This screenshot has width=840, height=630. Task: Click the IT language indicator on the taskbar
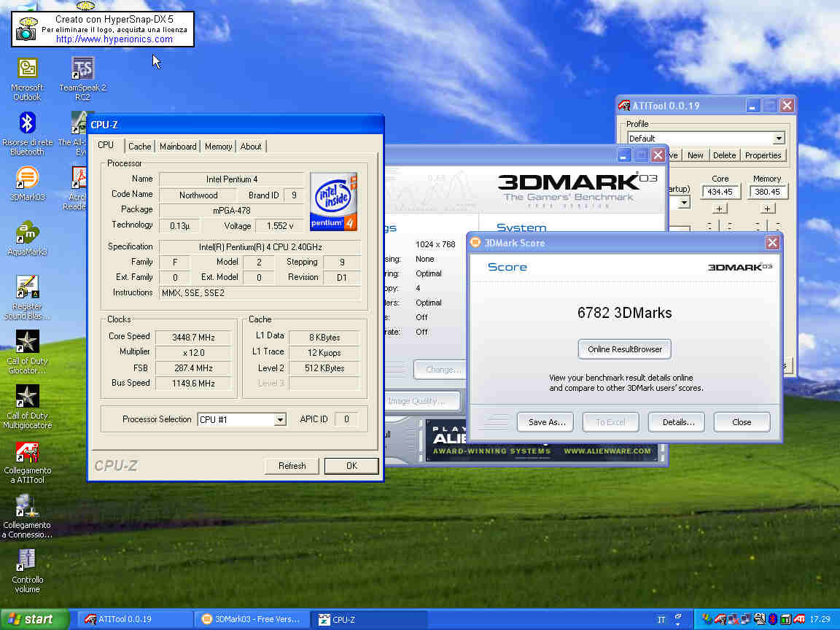pos(661,620)
